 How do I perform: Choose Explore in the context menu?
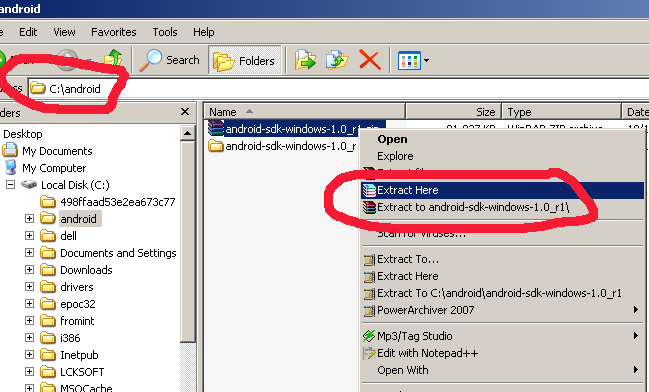(x=395, y=156)
